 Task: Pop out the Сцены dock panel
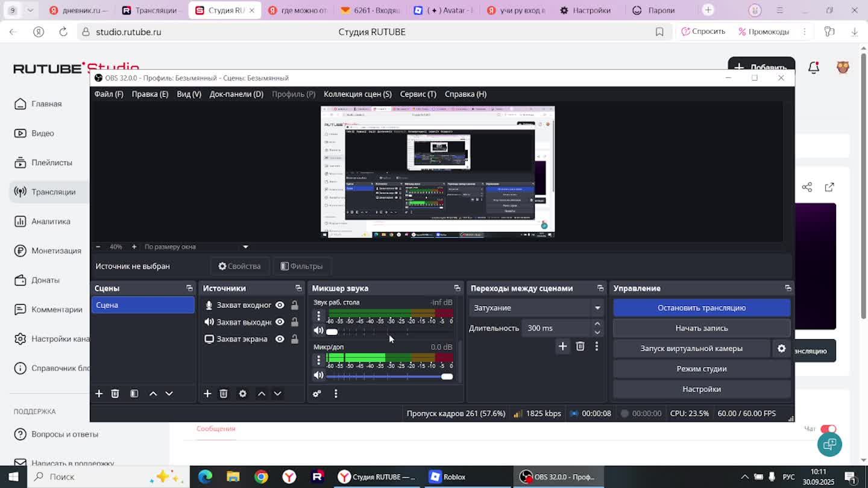[x=189, y=288]
